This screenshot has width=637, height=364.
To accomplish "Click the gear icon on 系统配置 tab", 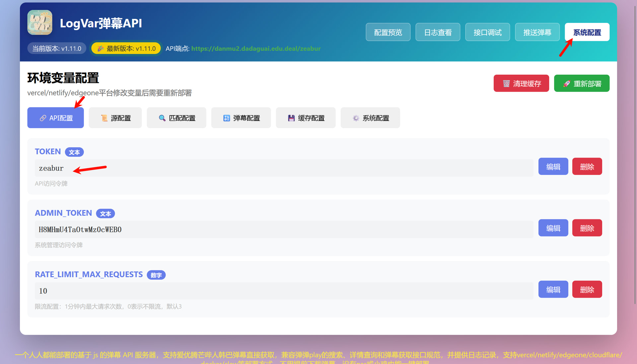I will pyautogui.click(x=356, y=118).
